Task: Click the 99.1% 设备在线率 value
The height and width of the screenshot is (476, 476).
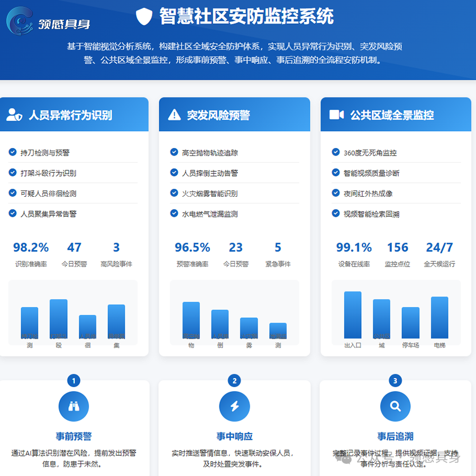Action: tap(354, 248)
